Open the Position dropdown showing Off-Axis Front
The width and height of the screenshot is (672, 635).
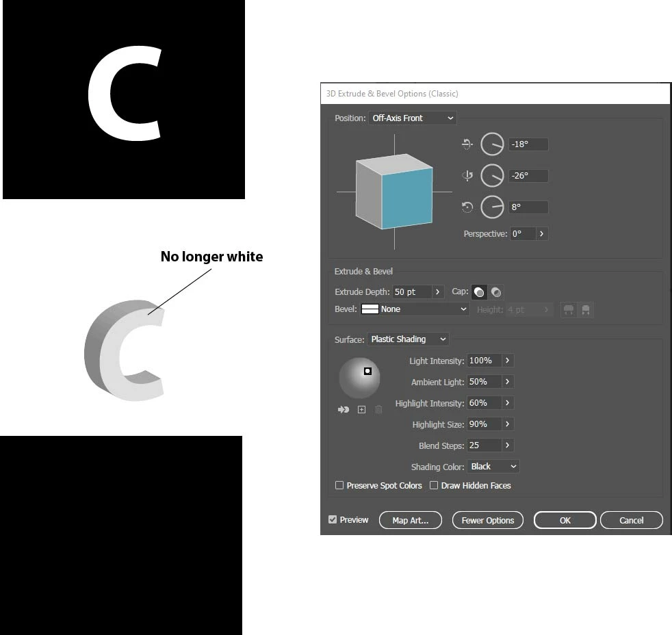(x=412, y=118)
